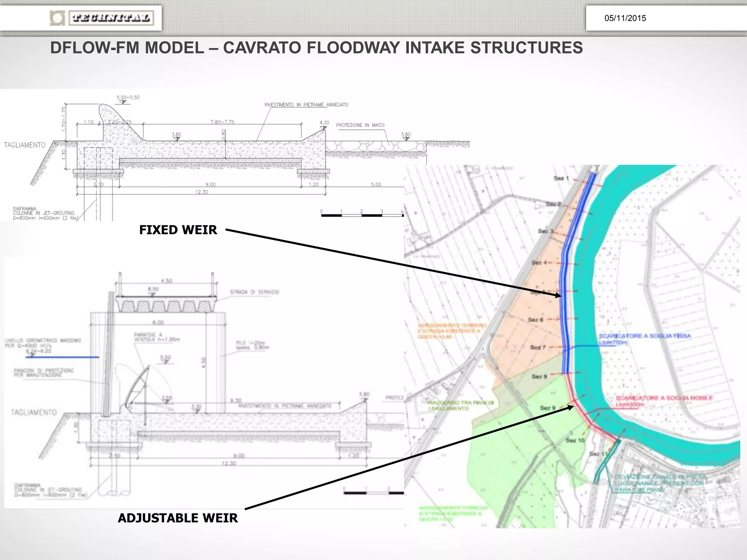
Task: Click the 'LIVELLO IDROMETRICO MASSIMO' water level note
Action: click(43, 346)
